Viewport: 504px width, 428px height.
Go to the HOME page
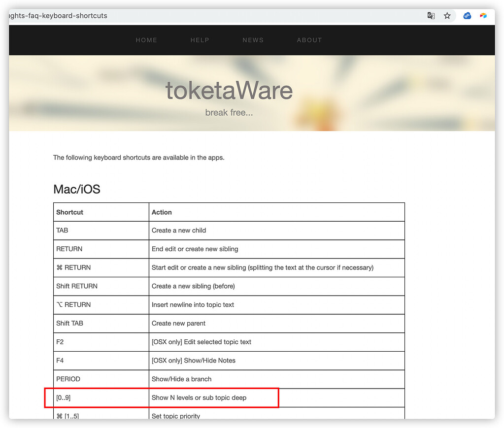tap(146, 40)
